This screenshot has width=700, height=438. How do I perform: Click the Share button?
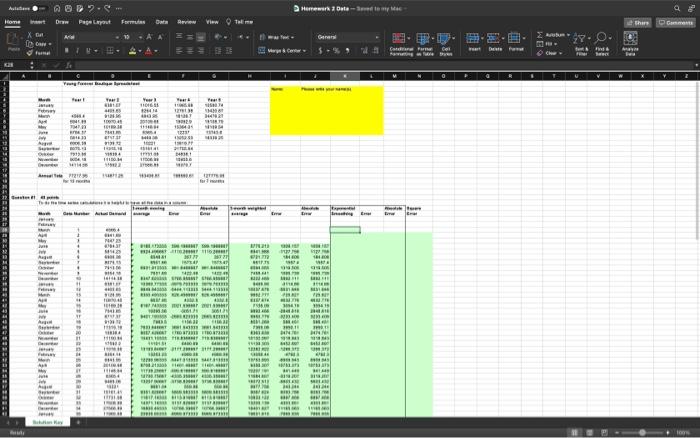(x=638, y=23)
